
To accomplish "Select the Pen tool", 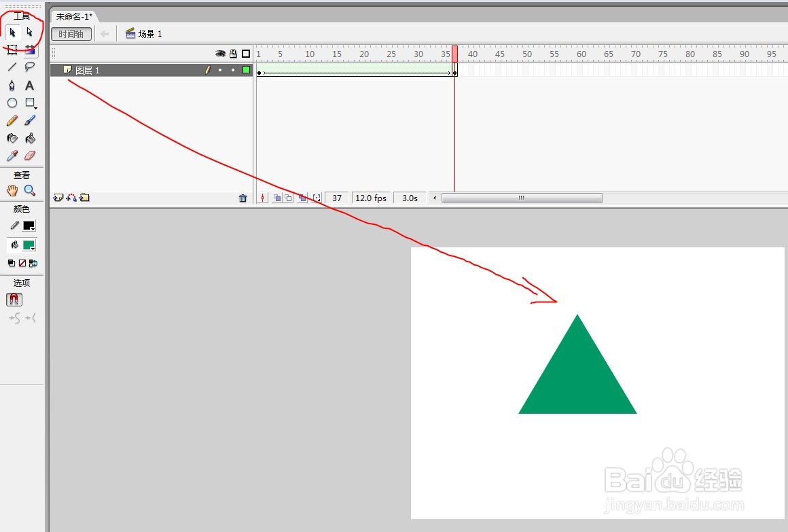I will pos(12,85).
